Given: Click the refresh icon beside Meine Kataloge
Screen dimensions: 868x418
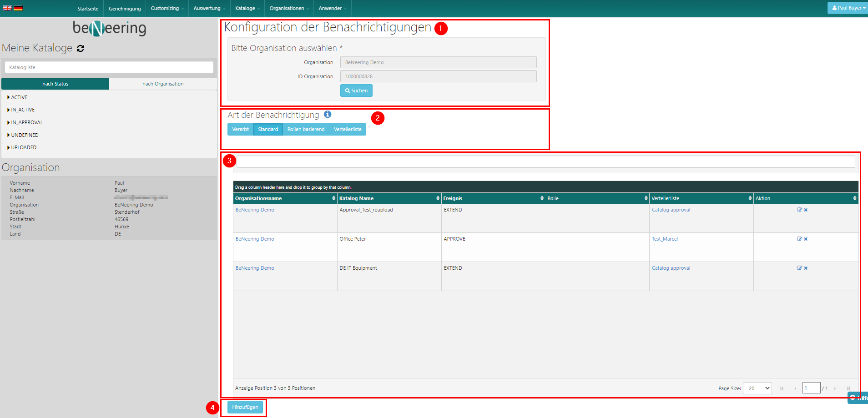Looking at the screenshot, I should (x=81, y=48).
